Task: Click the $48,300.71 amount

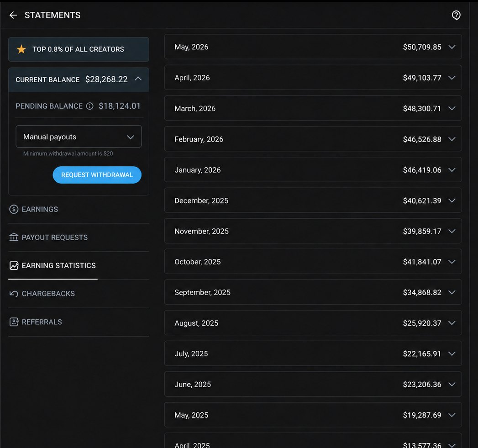Action: [422, 108]
